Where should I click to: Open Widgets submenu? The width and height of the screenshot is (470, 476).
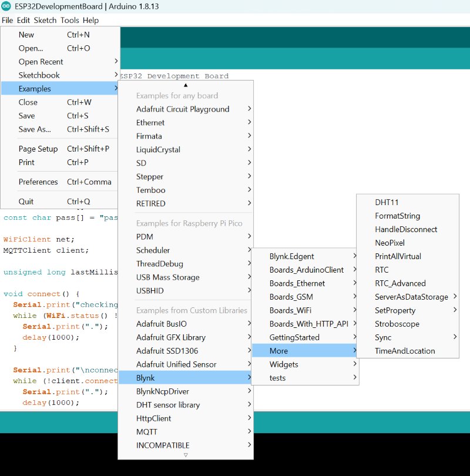pyautogui.click(x=305, y=364)
